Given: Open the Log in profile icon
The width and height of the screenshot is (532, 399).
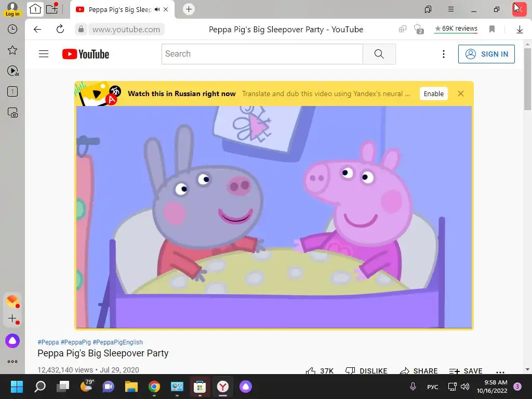Looking at the screenshot, I should 12,9.
